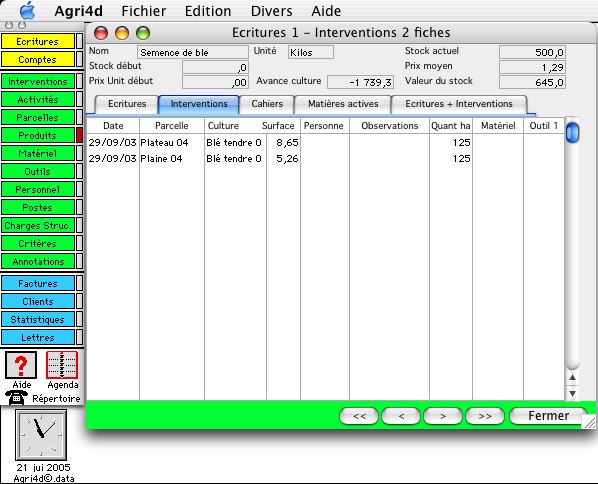Viewport: 598px width, 484px height.
Task: Open the Personnel sidebar button
Action: 37,189
